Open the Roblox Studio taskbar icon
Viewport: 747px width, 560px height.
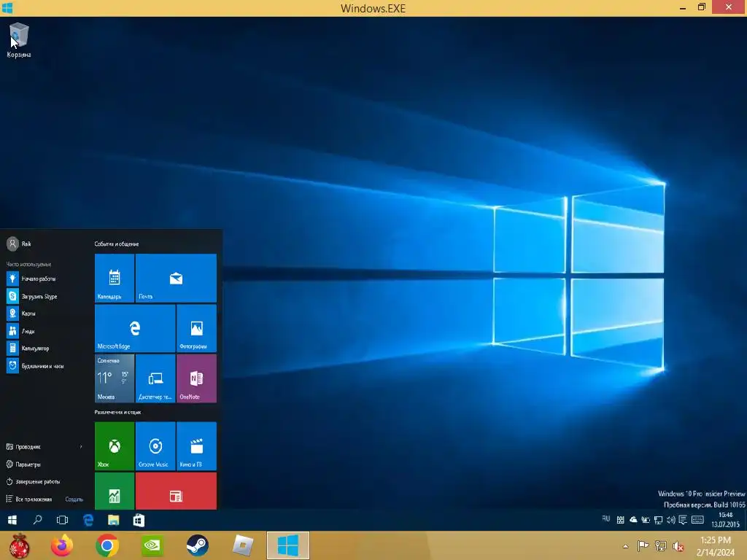[x=242, y=545]
